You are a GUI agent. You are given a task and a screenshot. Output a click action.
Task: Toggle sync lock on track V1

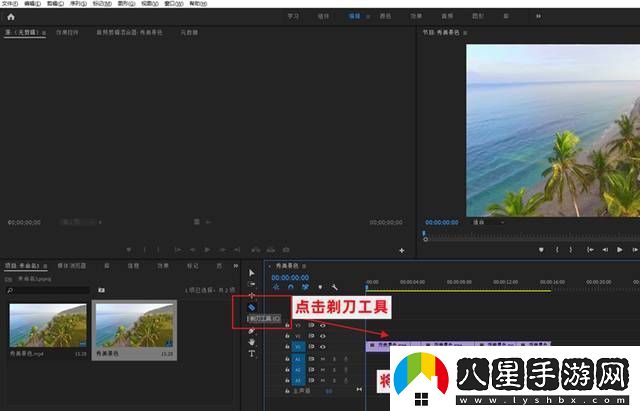click(x=311, y=347)
